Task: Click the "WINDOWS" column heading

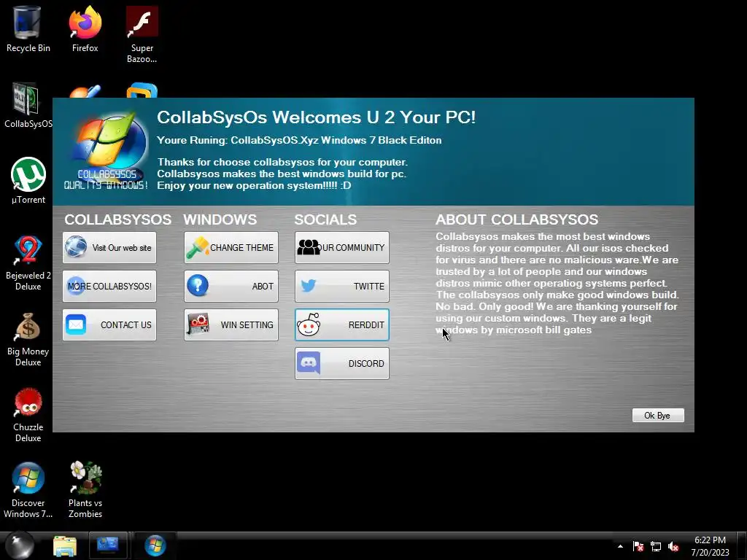Action: point(220,219)
